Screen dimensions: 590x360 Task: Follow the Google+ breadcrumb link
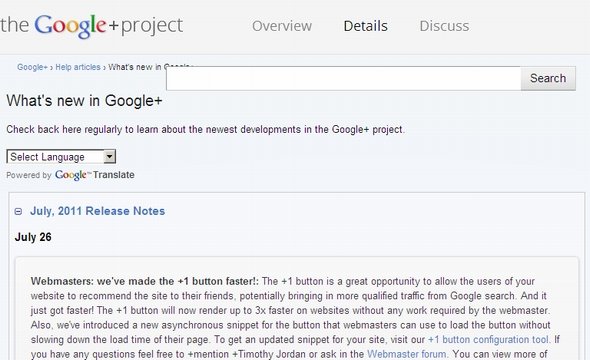pyautogui.click(x=32, y=67)
